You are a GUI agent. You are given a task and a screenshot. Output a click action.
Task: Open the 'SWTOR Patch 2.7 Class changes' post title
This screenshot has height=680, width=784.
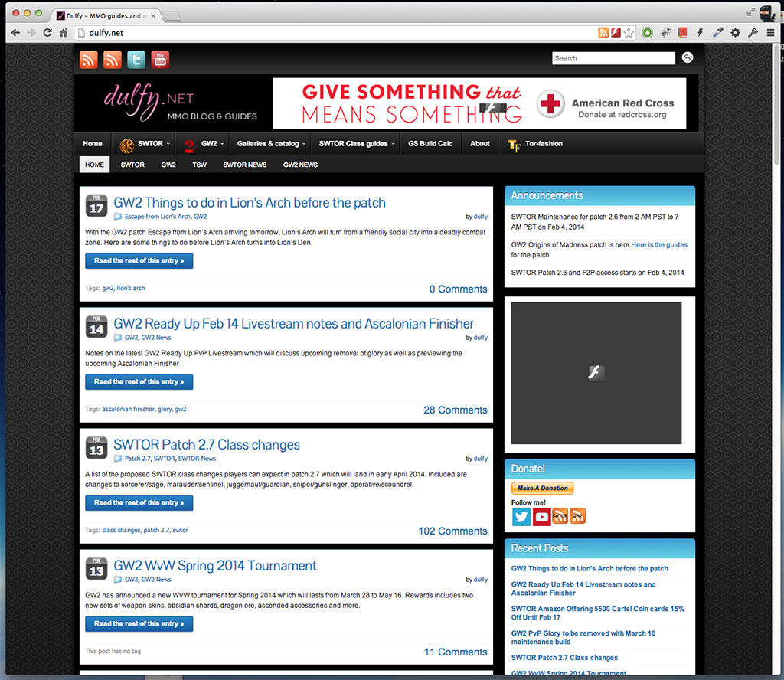(x=207, y=444)
